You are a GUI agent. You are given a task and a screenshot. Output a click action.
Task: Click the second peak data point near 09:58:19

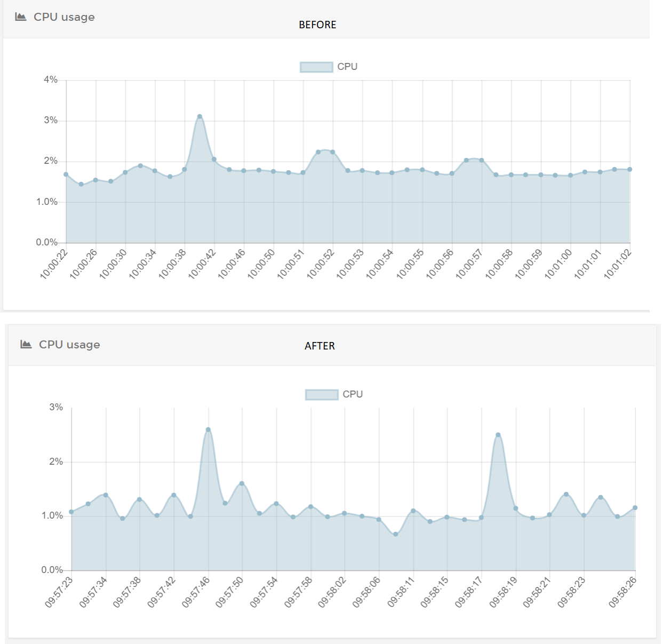tap(498, 435)
